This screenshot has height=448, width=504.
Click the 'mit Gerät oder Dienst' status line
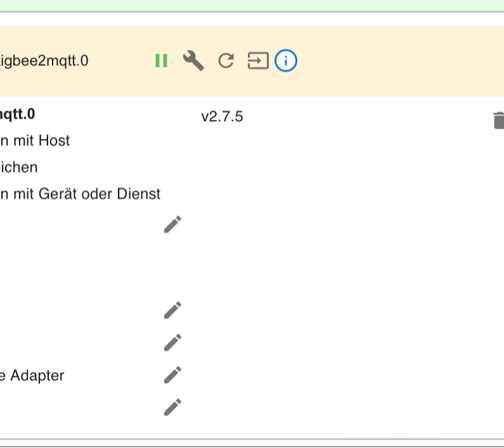(x=80, y=194)
